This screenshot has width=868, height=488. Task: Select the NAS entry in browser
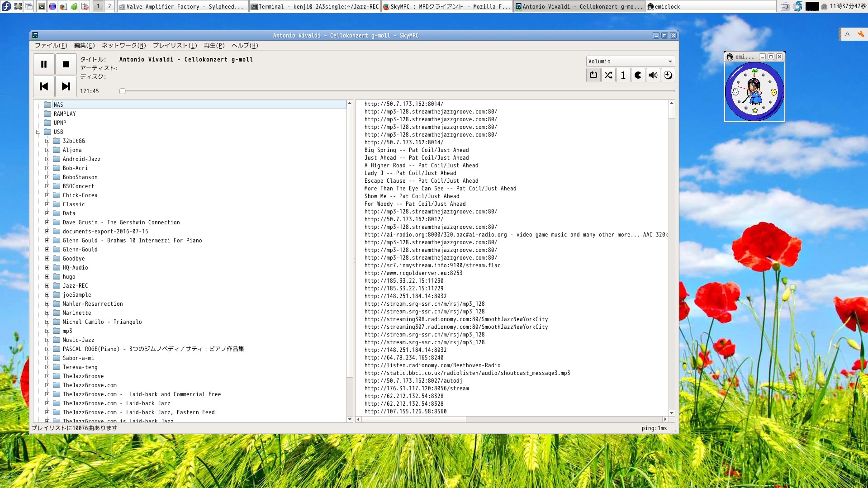point(58,104)
